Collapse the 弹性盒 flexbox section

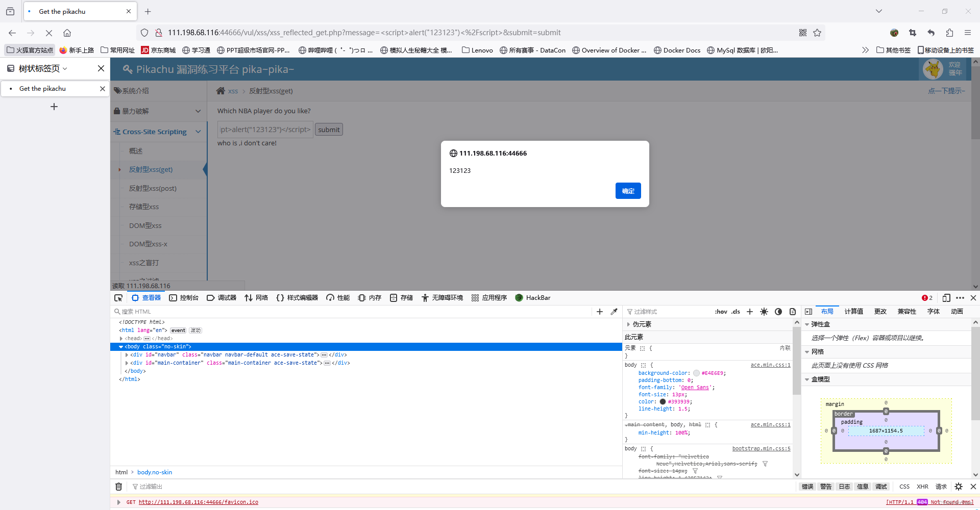point(807,324)
